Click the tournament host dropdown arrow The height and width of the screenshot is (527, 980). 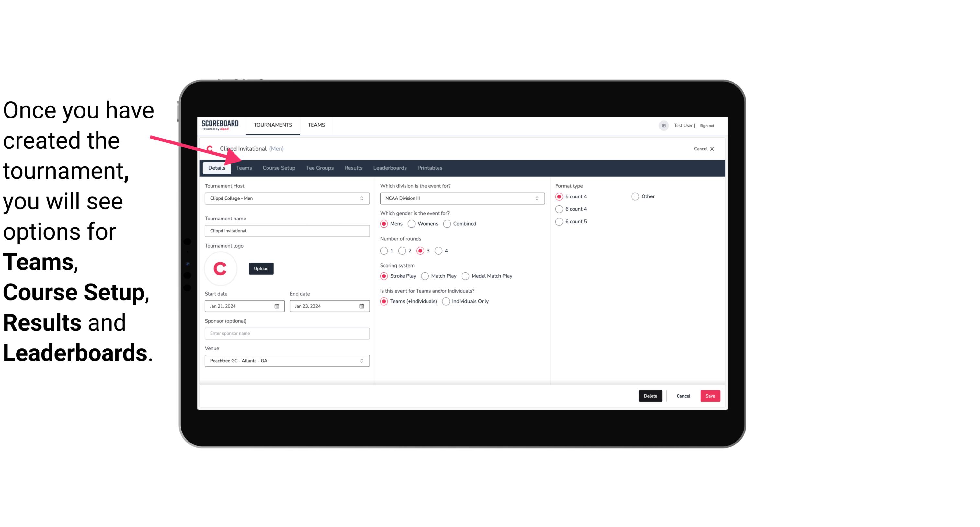coord(362,199)
